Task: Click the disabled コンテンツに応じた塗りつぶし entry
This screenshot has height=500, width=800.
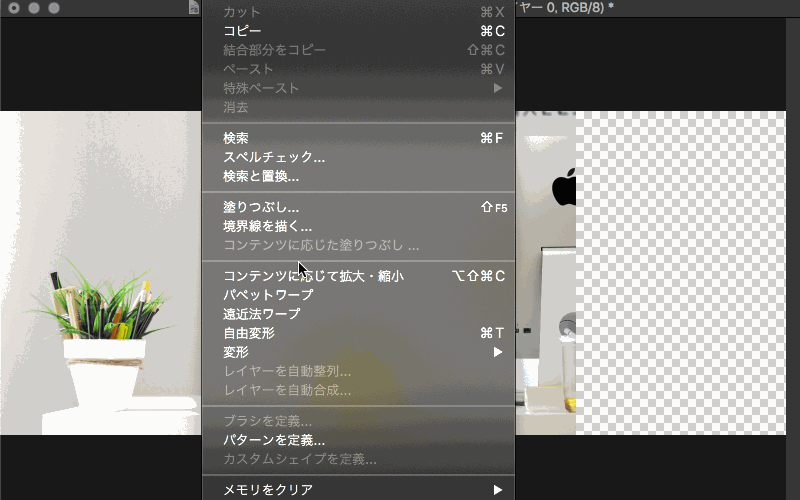Action: tap(358, 245)
